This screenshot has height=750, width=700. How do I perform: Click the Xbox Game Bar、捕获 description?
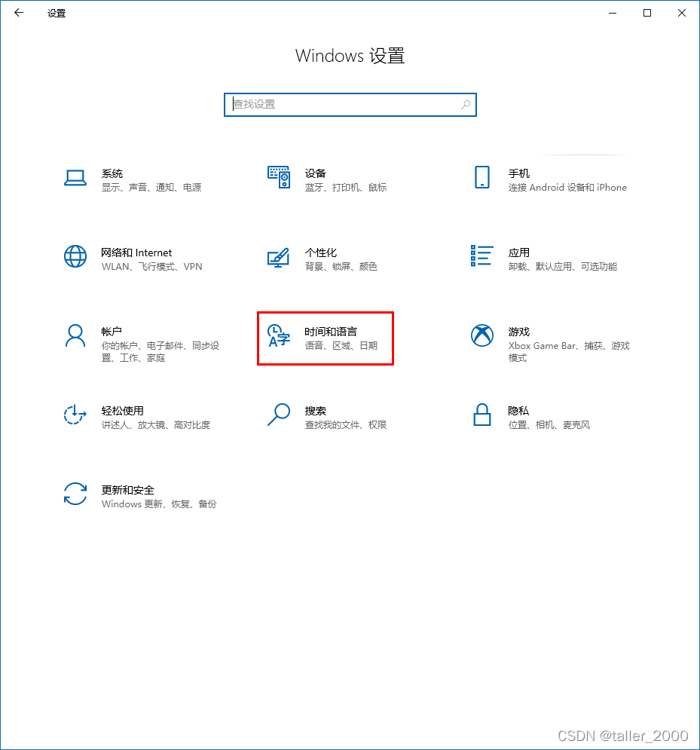(x=569, y=351)
